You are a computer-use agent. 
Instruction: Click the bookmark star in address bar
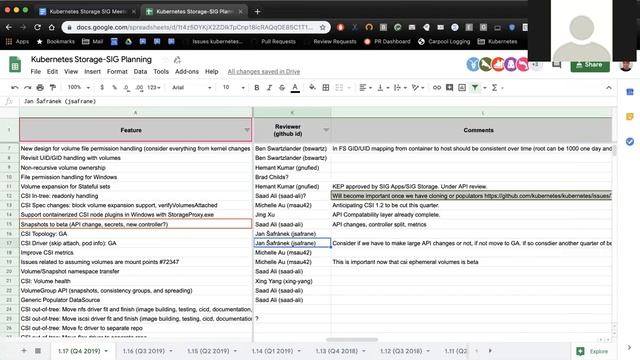[322, 27]
